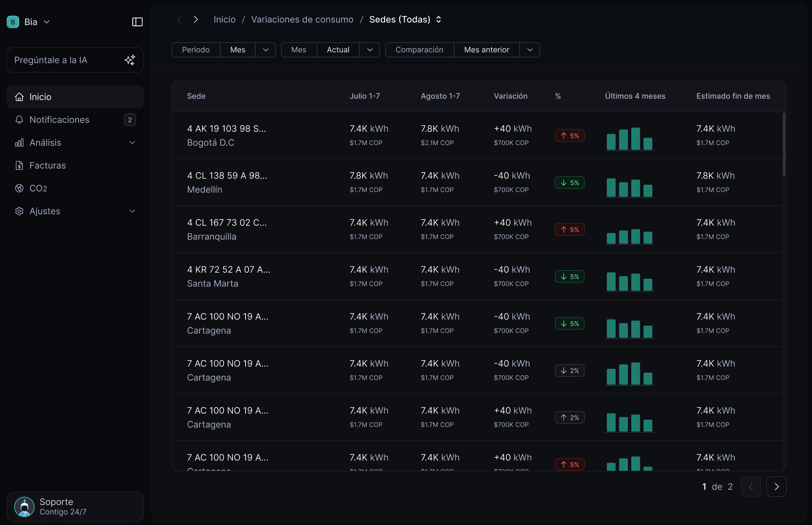Expand the Ajustes submenu
Viewport: 812px width, 525px height.
pyautogui.click(x=132, y=211)
